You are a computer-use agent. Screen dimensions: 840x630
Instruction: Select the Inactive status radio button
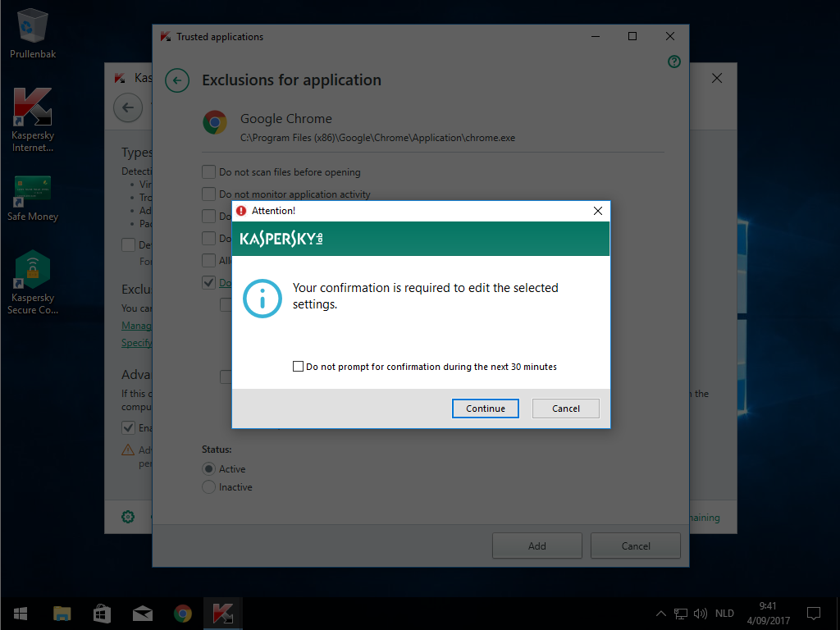[x=208, y=487]
